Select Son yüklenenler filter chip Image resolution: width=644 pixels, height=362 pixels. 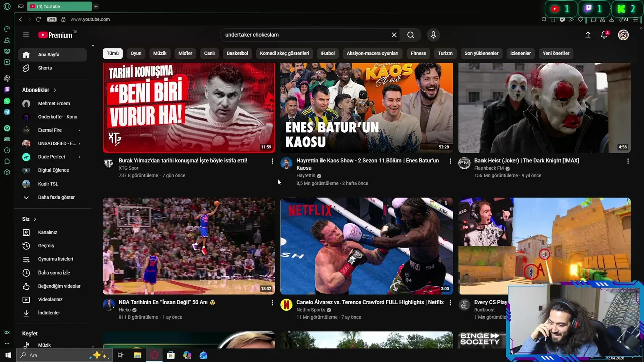tap(481, 53)
